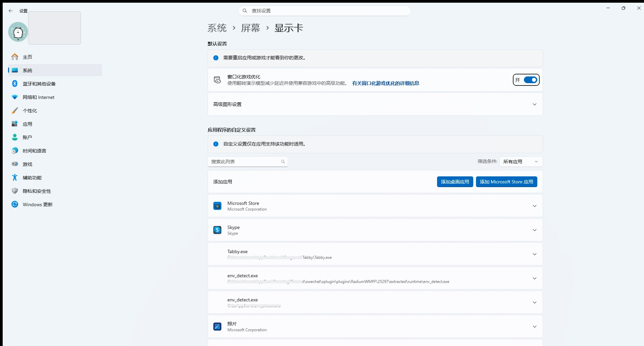Screen dimensions: 644x346
Task: Expand the 照片 app row chevron
Action: click(x=535, y=327)
